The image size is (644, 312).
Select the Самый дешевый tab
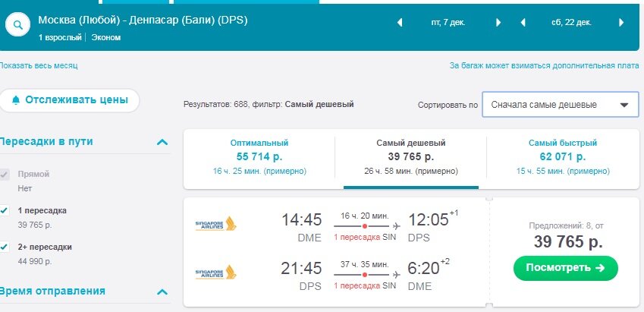[x=410, y=159]
